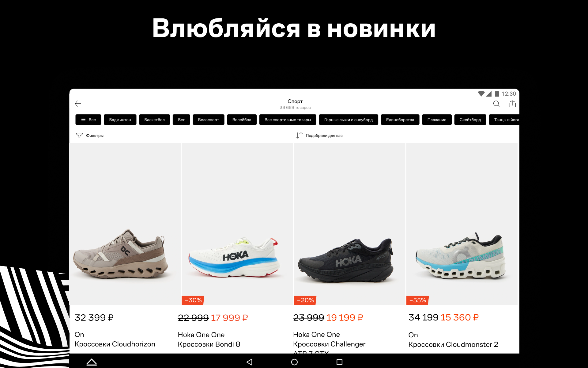Tap Android recent apps square
This screenshot has height=368, width=588.
tap(339, 362)
